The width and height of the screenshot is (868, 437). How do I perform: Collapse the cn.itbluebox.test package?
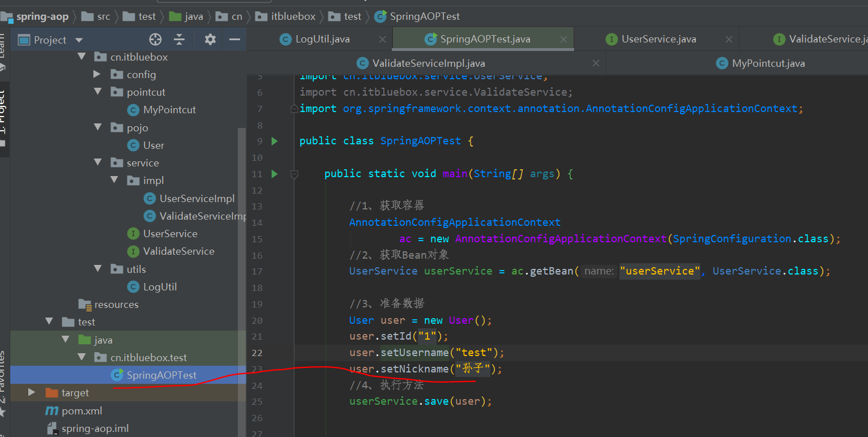(x=82, y=357)
